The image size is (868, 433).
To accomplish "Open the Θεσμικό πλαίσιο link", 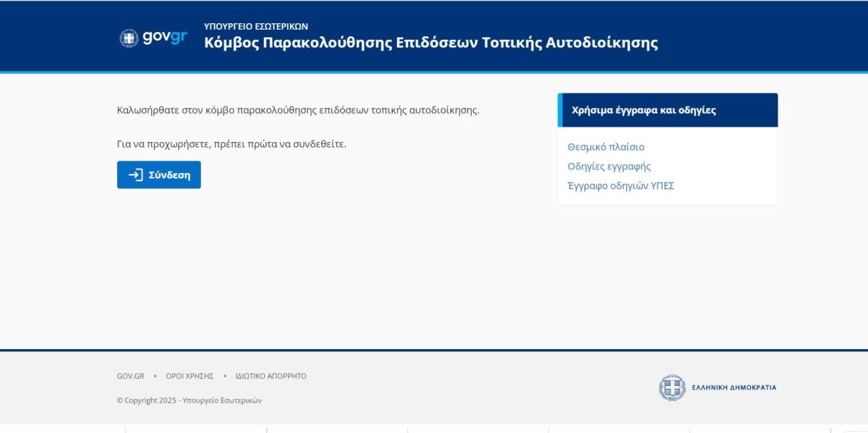I will (x=606, y=147).
